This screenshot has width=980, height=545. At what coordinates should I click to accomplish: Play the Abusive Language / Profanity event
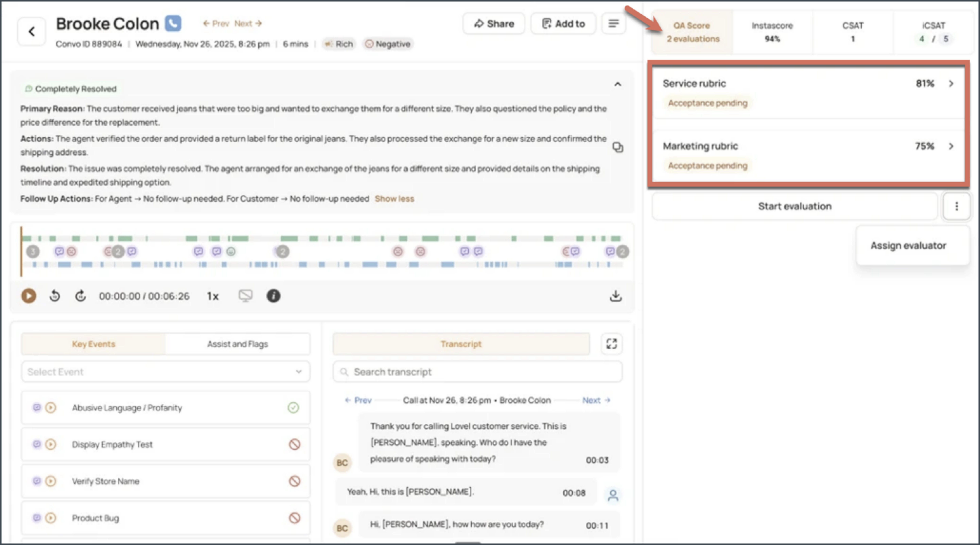click(x=51, y=408)
